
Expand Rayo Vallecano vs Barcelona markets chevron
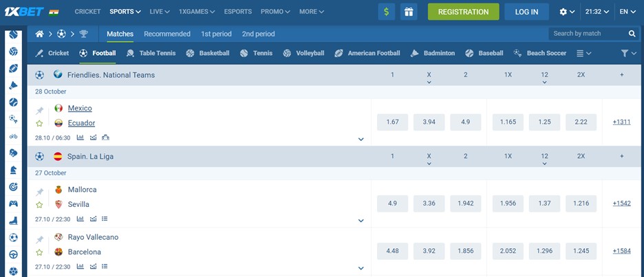[x=361, y=268]
